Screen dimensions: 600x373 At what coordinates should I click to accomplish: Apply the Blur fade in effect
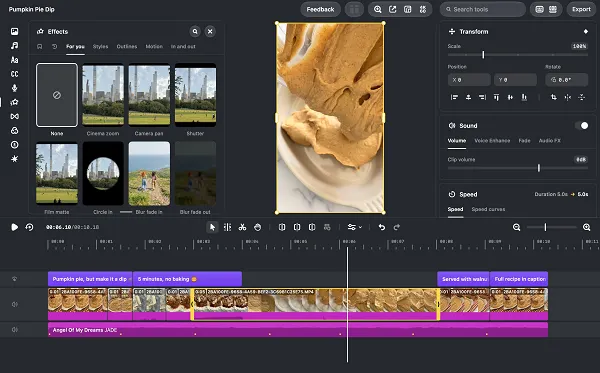click(149, 173)
